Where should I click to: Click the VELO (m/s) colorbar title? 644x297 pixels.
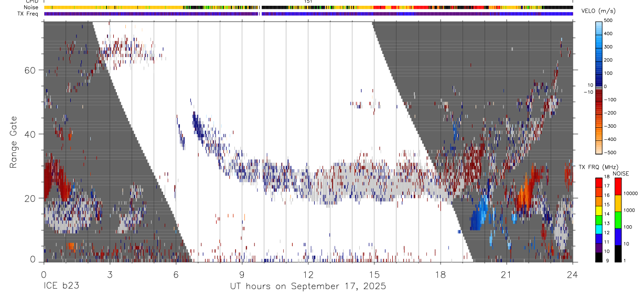[x=599, y=11]
